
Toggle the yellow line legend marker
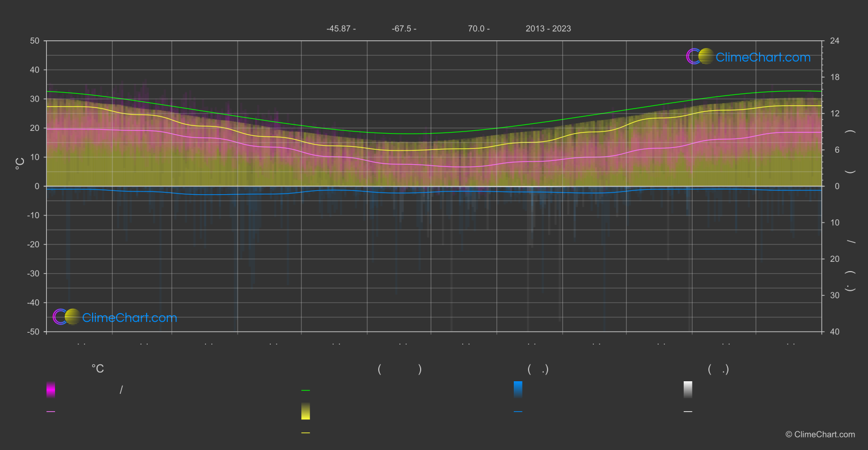(306, 433)
